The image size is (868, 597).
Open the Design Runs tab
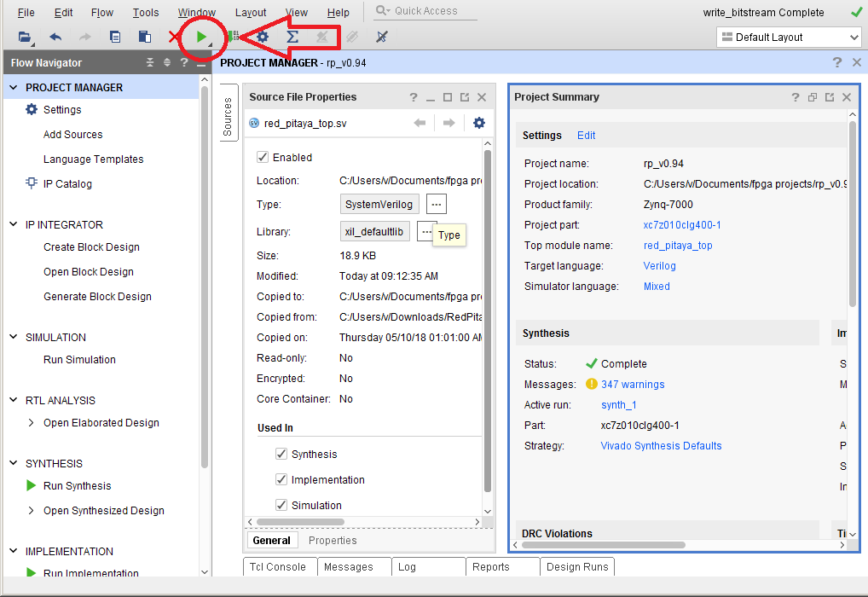coord(577,567)
